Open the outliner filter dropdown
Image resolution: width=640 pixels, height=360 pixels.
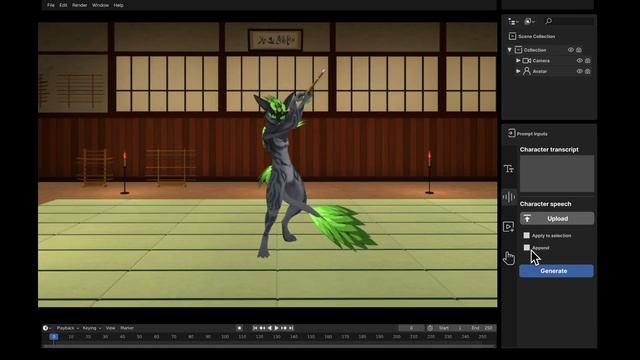(x=530, y=21)
